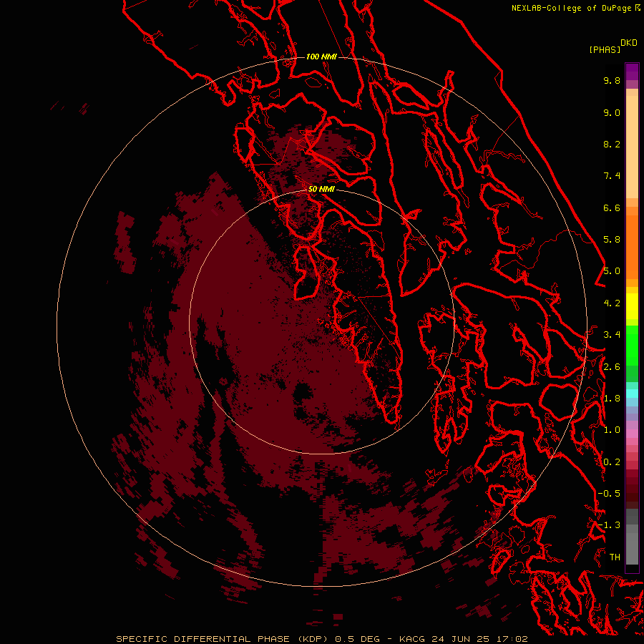
Task: Click the 5.0 legend value
Action: coord(612,271)
